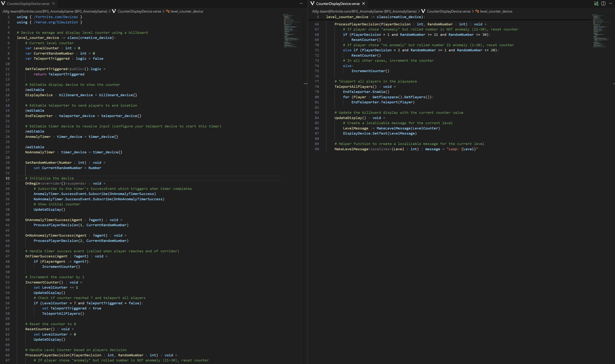The width and height of the screenshot is (615, 364).
Task: Open level_counter_device breadcrumb dropdown in left editor
Action: point(187,11)
